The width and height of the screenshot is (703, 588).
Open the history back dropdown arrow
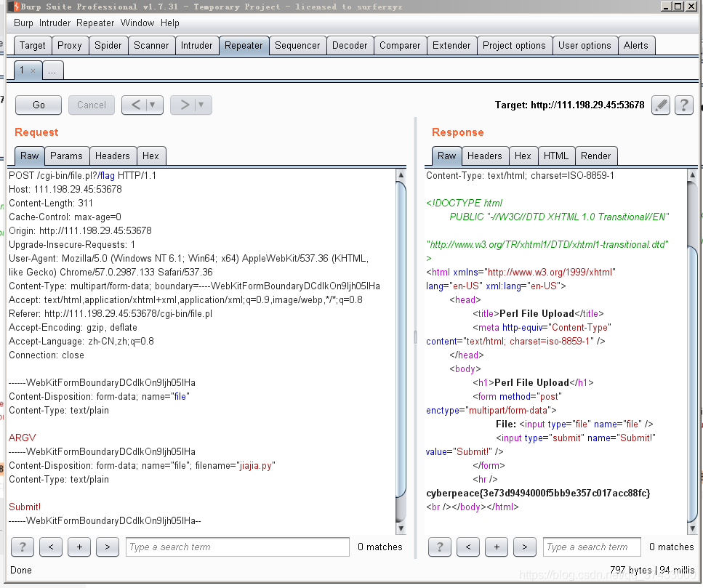(153, 105)
